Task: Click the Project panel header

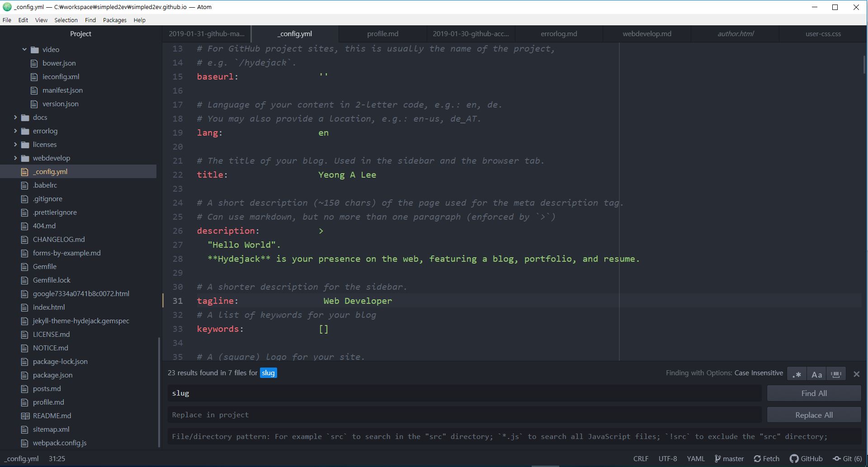Action: (80, 33)
